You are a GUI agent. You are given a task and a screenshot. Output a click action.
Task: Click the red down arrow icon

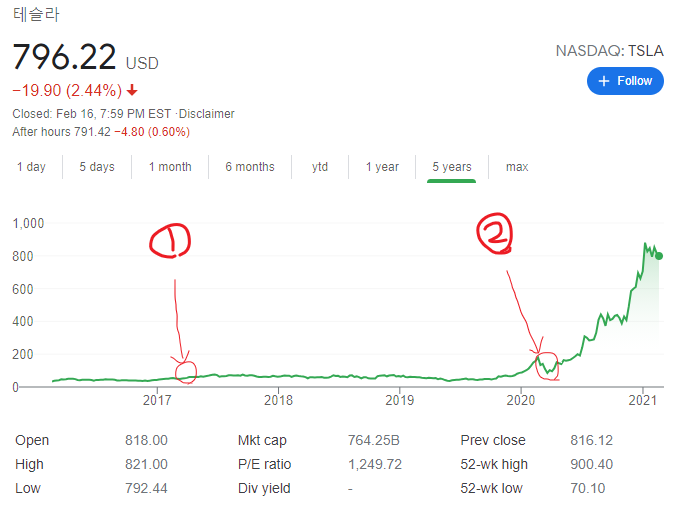(x=132, y=90)
